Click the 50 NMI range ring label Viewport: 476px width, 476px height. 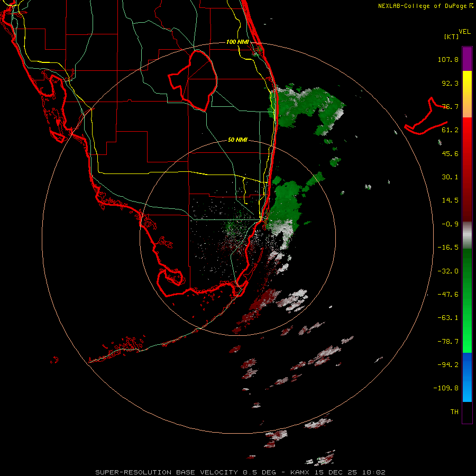237,140
